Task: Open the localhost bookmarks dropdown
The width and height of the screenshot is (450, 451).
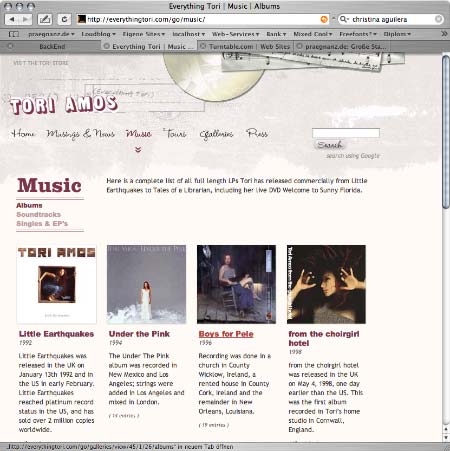Action: 189,34
